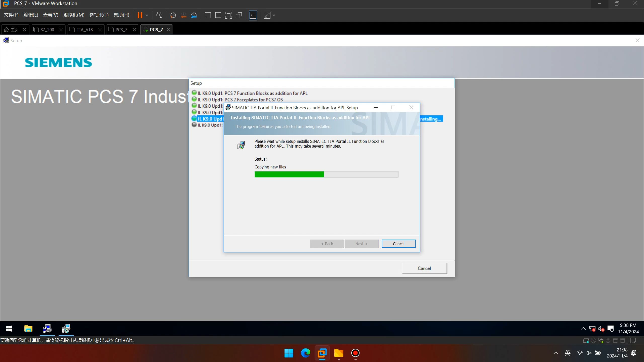Switch to the TIA_V18 tab
Screen dimensions: 644x362
coord(85,30)
